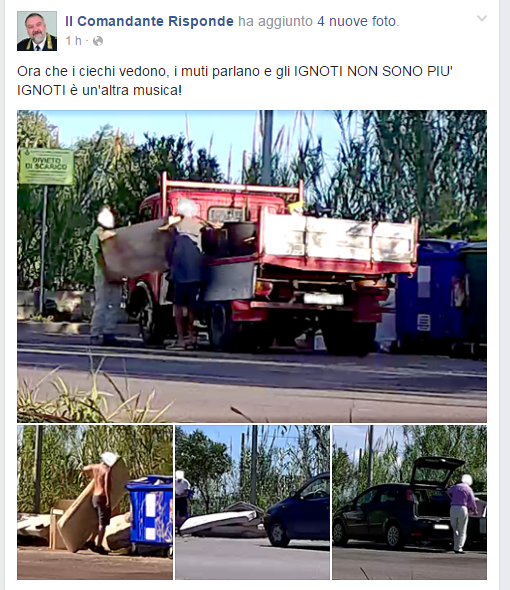Click the 'Divieto di scarico' sign in photo
510x590 pixels.
tap(46, 166)
